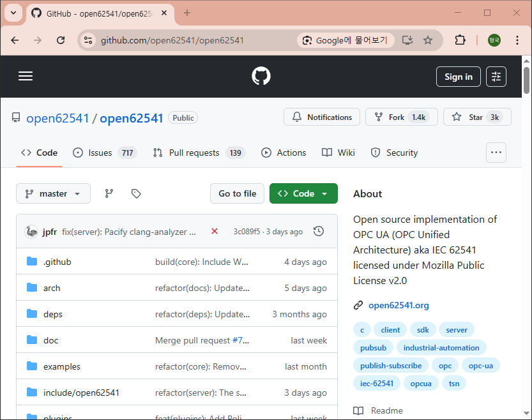The width and height of the screenshot is (532, 420).
Task: Open the branches list icon
Action: (x=109, y=193)
